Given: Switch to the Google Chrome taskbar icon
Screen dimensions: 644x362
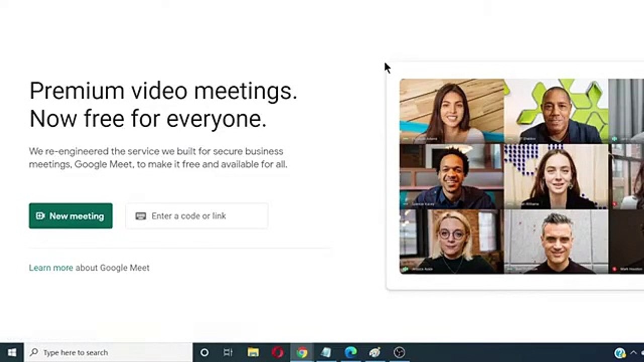Looking at the screenshot, I should click(x=301, y=352).
